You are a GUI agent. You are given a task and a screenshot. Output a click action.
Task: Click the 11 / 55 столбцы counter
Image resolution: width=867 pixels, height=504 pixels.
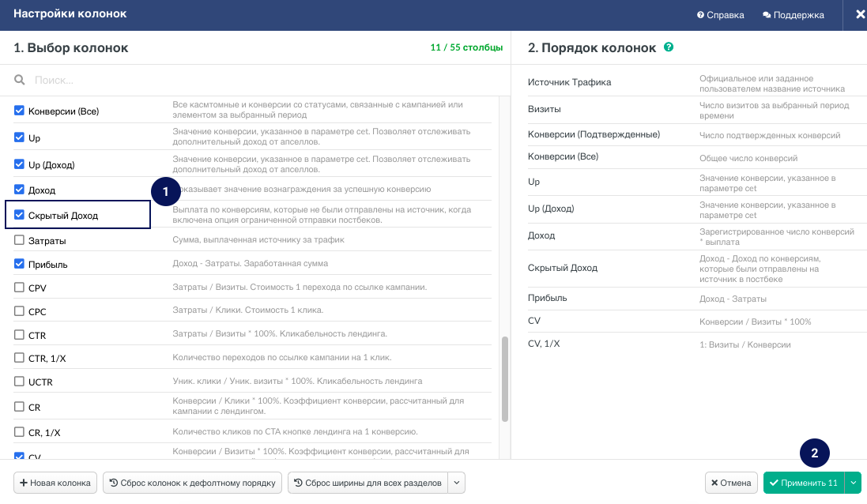[x=466, y=47]
